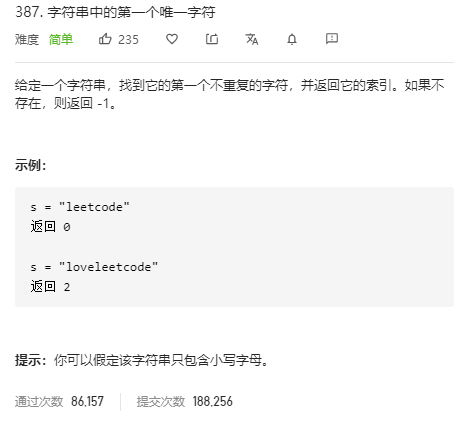The image size is (460, 422).
Task: Click the 返回 0 result line
Action: [50, 227]
